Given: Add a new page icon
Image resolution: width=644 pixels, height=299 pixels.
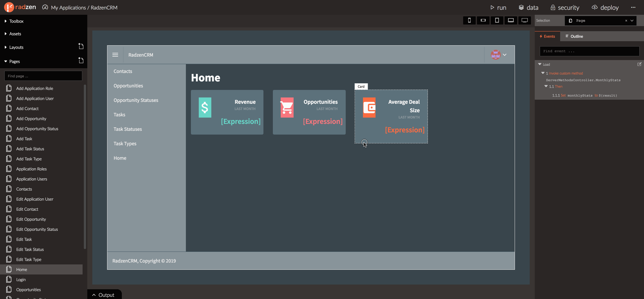Looking at the screenshot, I should (81, 60).
